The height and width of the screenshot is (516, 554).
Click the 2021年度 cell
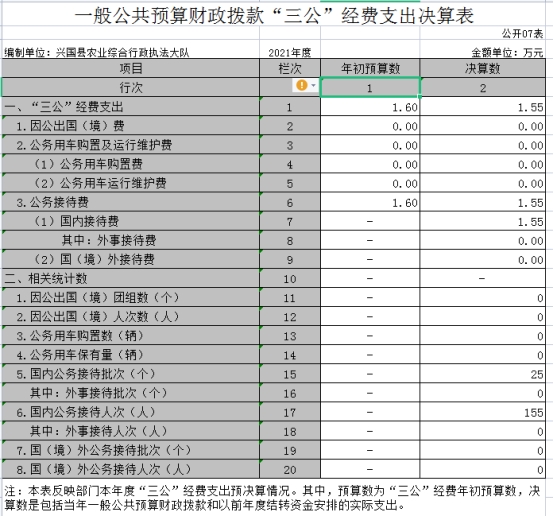[x=290, y=53]
